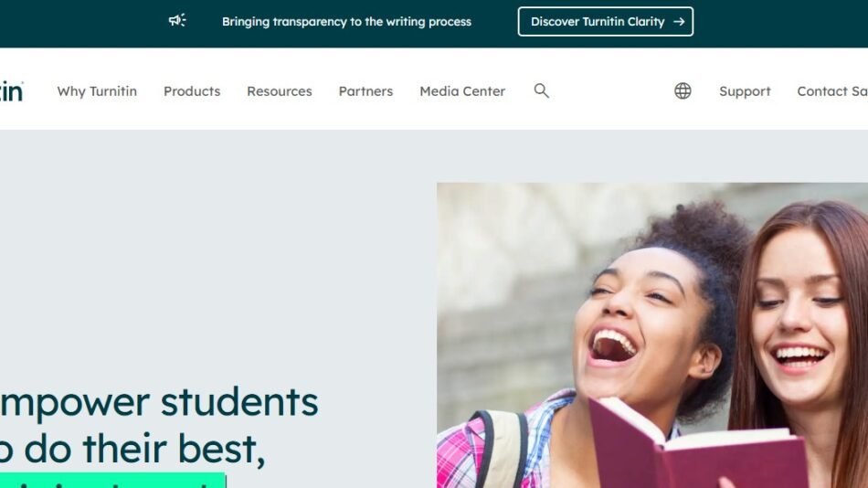Expand the Products menu

click(192, 91)
